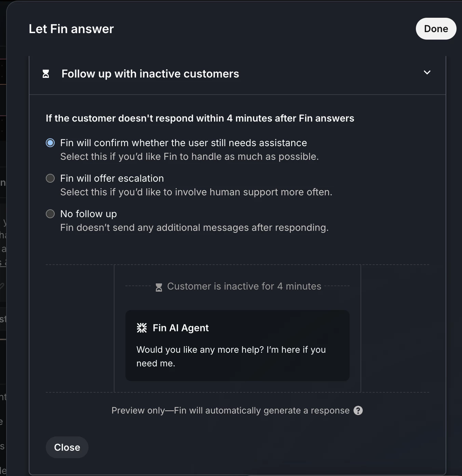Click the 'Preview only' note text
This screenshot has height=476, width=462.
231,410
